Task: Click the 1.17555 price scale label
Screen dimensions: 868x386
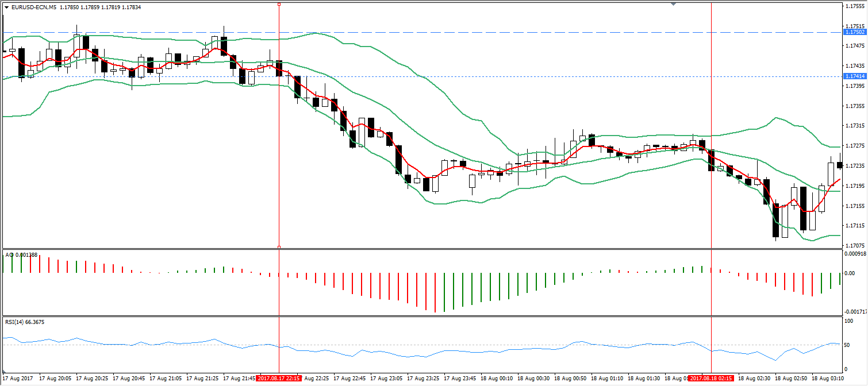Action: (855, 6)
